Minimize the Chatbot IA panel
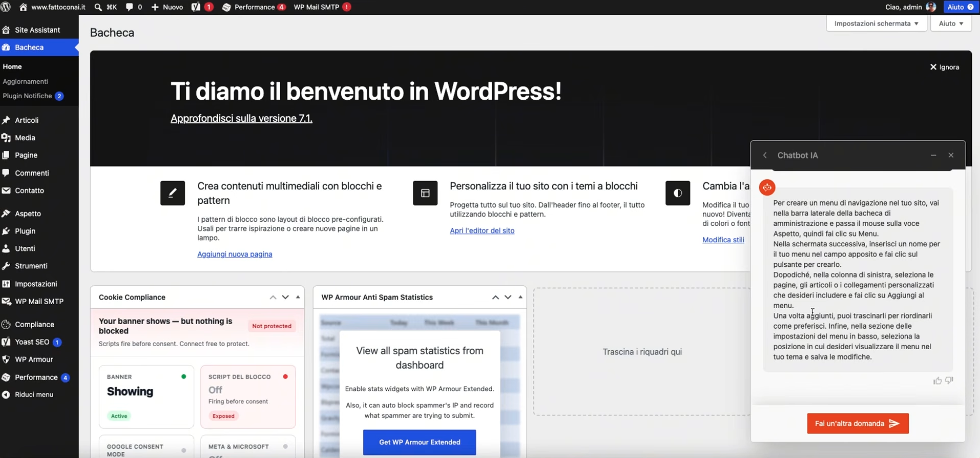This screenshot has height=458, width=980. (x=933, y=155)
